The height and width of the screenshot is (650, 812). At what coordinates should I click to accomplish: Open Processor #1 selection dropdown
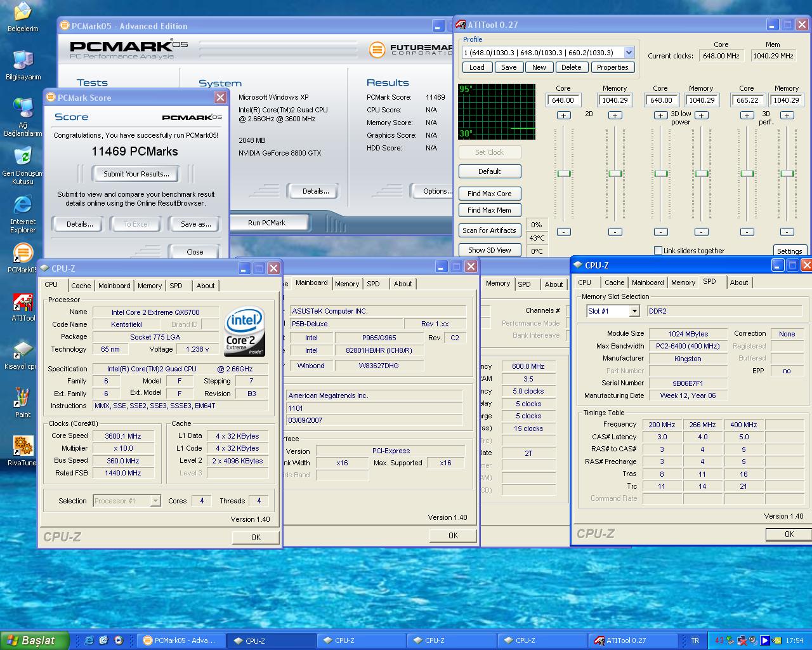click(155, 501)
